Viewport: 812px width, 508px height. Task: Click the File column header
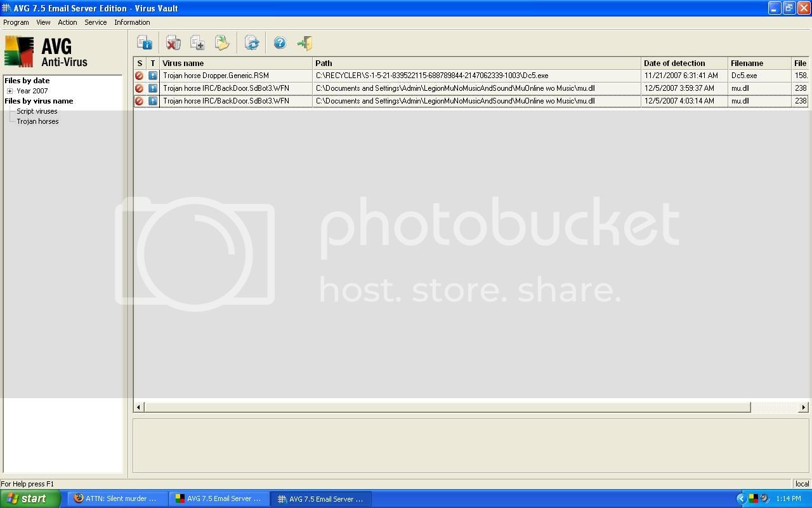(x=801, y=63)
